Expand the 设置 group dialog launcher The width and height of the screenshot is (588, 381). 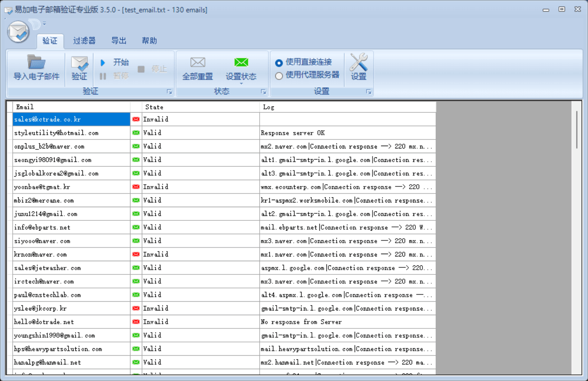point(369,92)
